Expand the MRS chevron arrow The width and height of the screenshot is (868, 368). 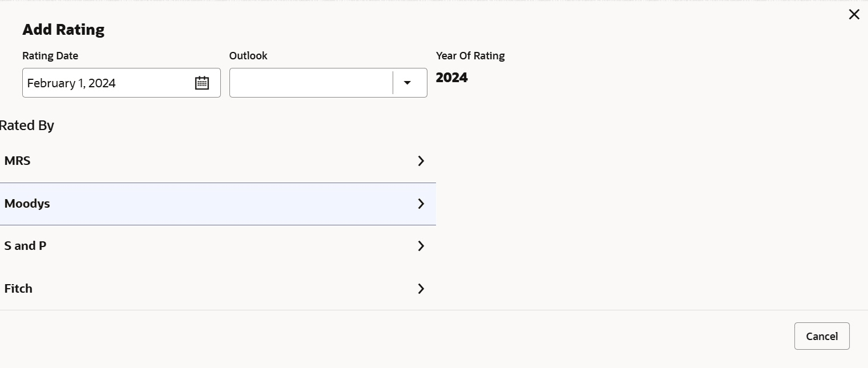[x=421, y=161]
